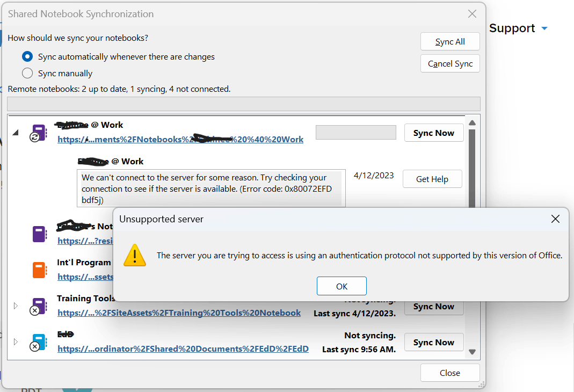Expand the EdD notebook row
The image size is (574, 392).
[15, 342]
